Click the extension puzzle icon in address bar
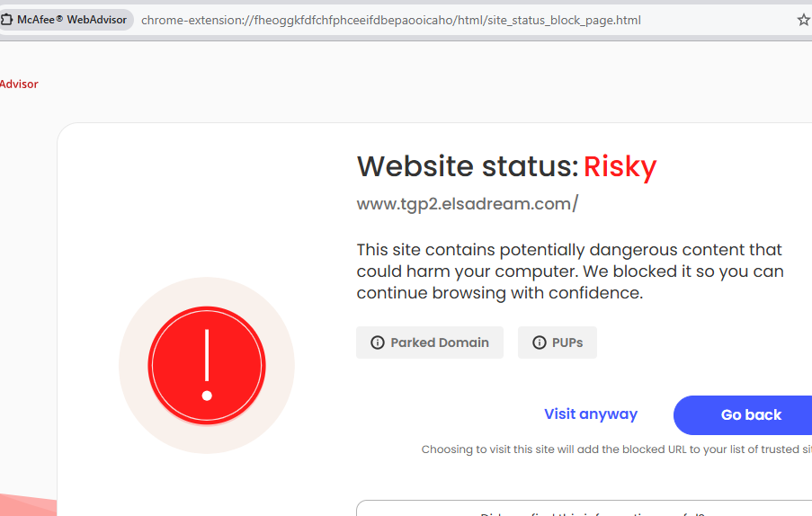The width and height of the screenshot is (812, 516). 6,20
